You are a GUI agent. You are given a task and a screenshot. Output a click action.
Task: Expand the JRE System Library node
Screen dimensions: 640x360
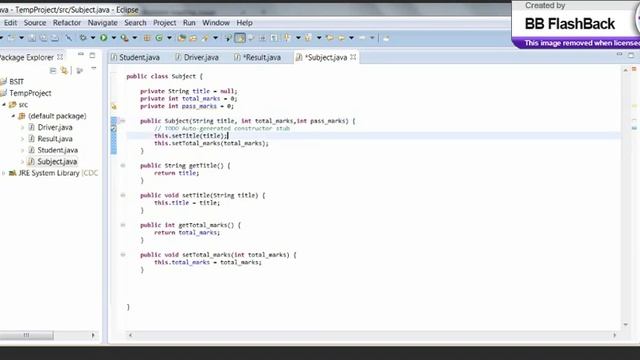click(x=3, y=173)
